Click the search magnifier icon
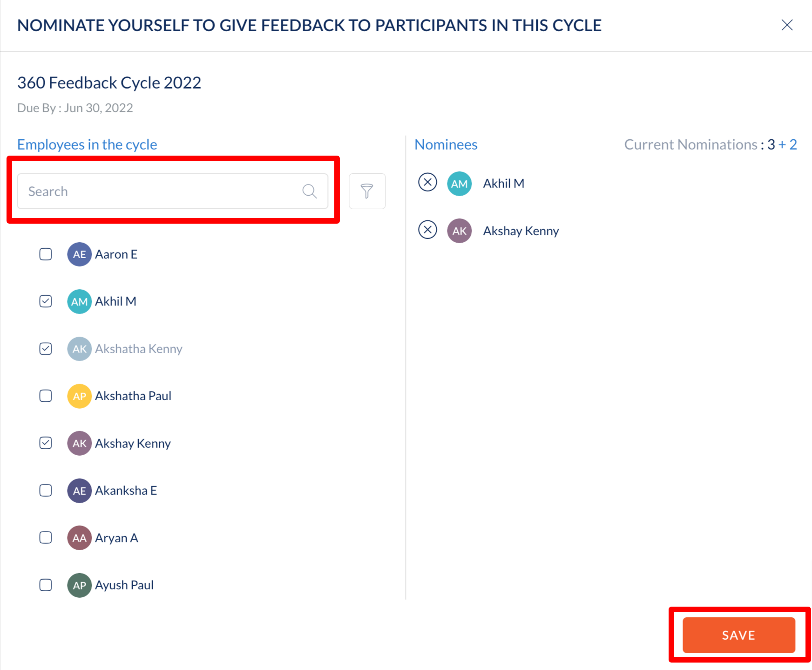 click(x=310, y=191)
